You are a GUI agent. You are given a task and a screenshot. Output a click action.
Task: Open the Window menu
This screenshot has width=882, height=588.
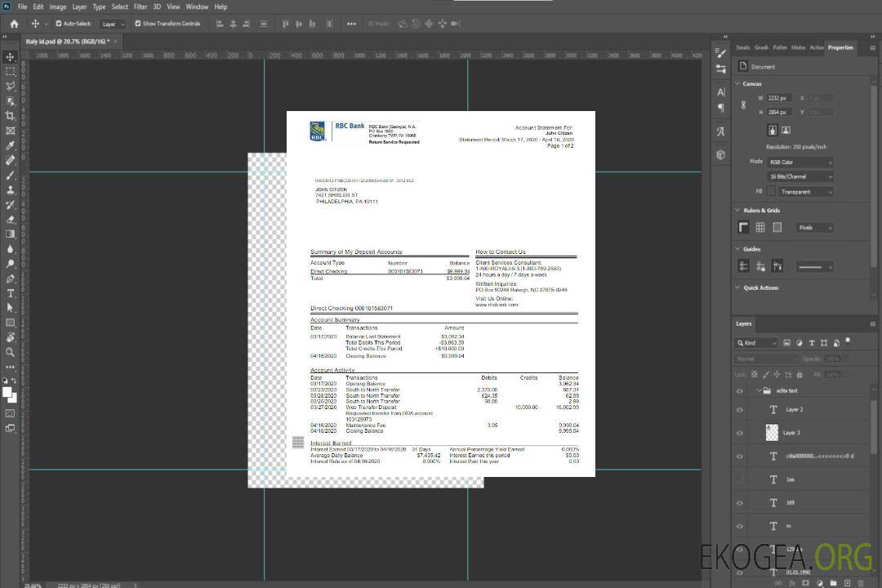pyautogui.click(x=197, y=7)
